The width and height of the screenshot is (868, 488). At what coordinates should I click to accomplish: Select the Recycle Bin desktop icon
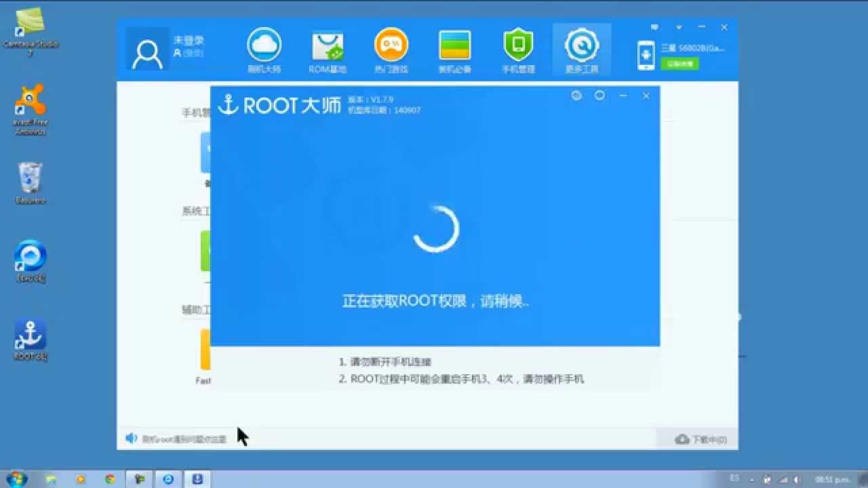[x=30, y=183]
